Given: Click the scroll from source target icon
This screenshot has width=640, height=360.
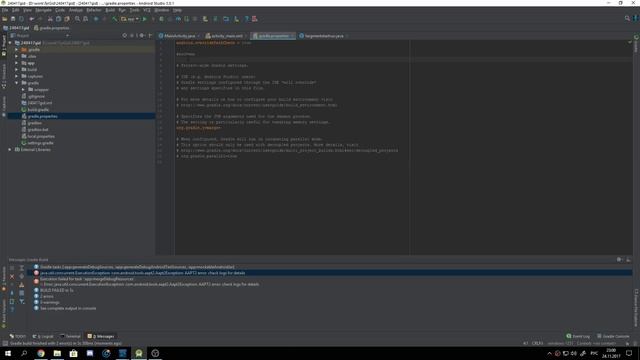Looking at the screenshot, I should coord(124,36).
